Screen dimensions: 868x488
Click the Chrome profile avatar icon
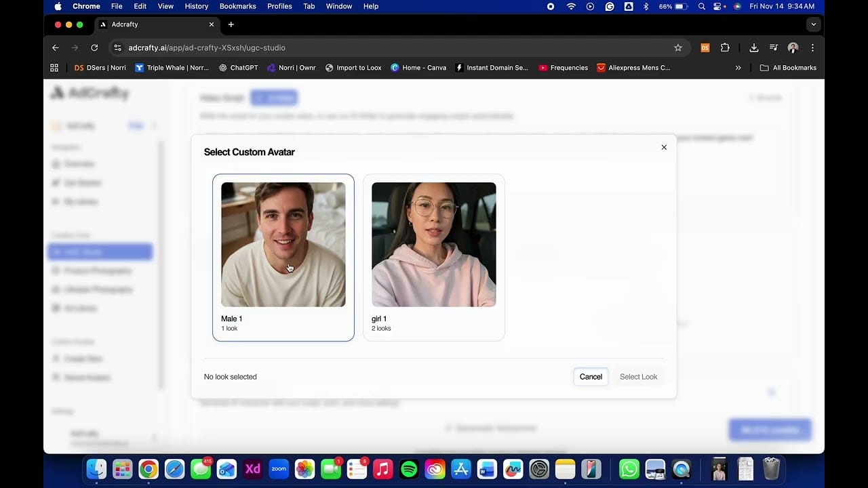793,47
